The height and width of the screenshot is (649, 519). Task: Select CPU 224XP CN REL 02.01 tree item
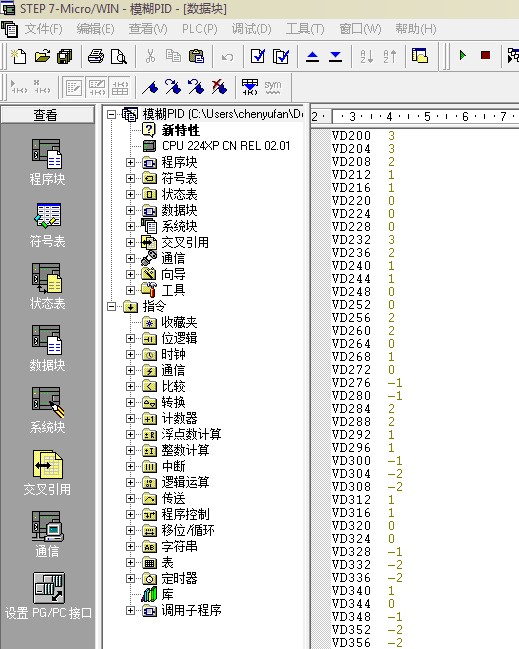click(226, 146)
